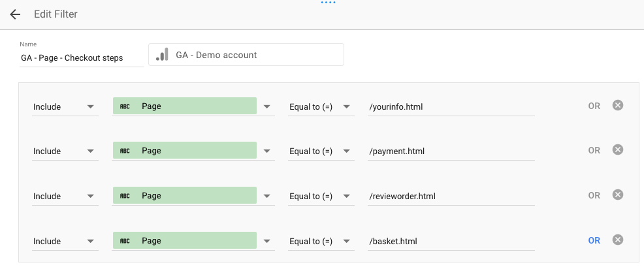Click the OR label in /payment.html row
Image resolution: width=644 pixels, height=269 pixels.
click(x=594, y=150)
